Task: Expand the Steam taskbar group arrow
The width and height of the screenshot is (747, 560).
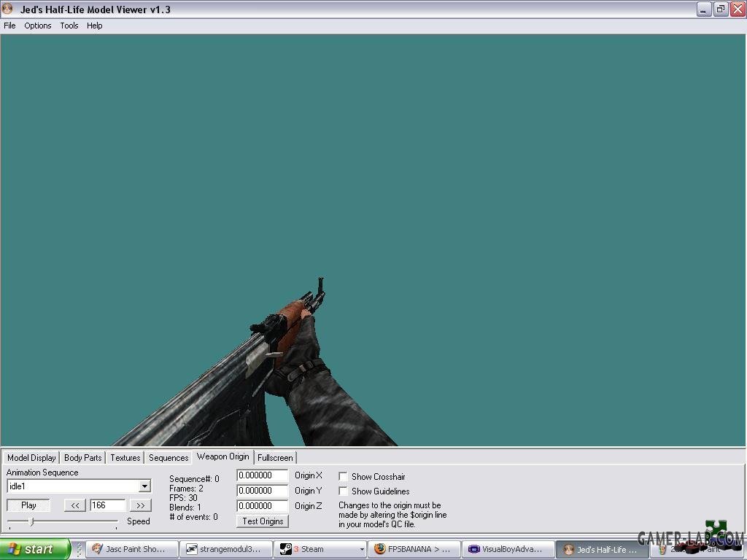Action: pos(362,550)
